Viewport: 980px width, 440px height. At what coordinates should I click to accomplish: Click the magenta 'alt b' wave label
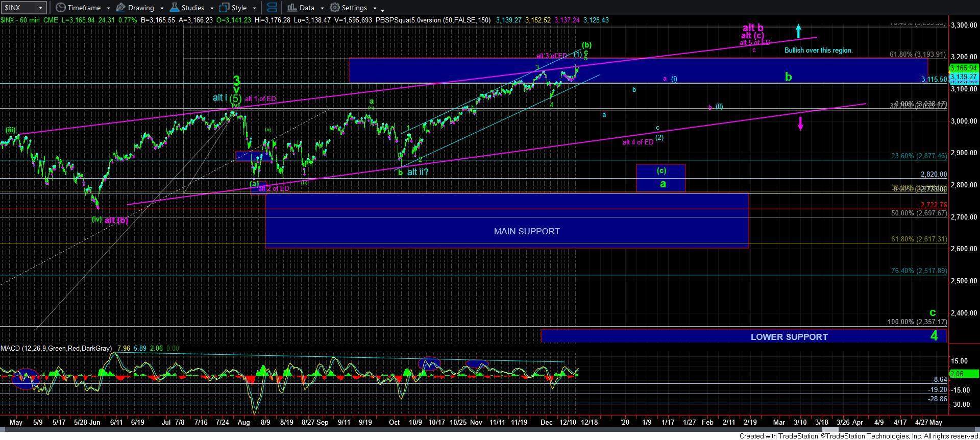[x=753, y=28]
